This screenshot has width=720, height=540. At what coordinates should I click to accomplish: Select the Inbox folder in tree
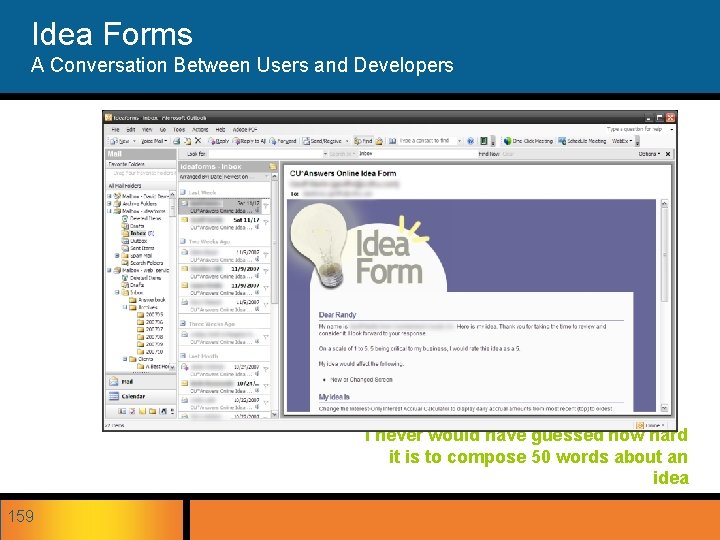click(138, 233)
